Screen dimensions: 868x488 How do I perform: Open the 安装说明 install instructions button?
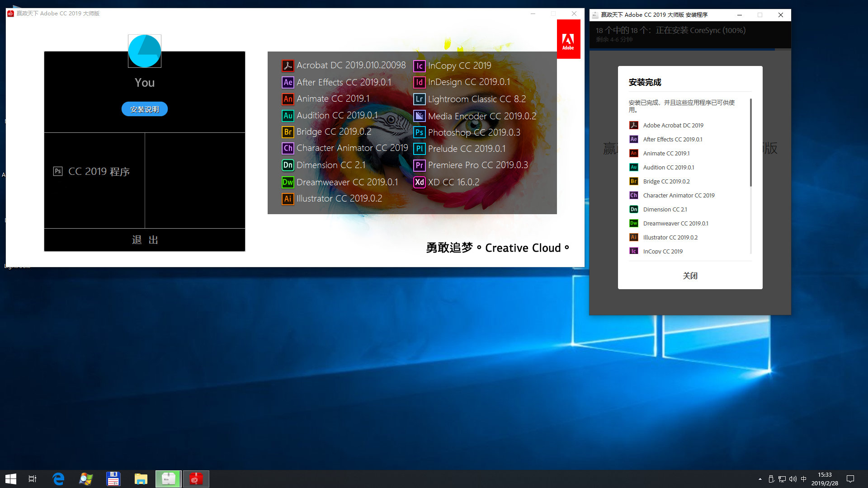tap(145, 109)
